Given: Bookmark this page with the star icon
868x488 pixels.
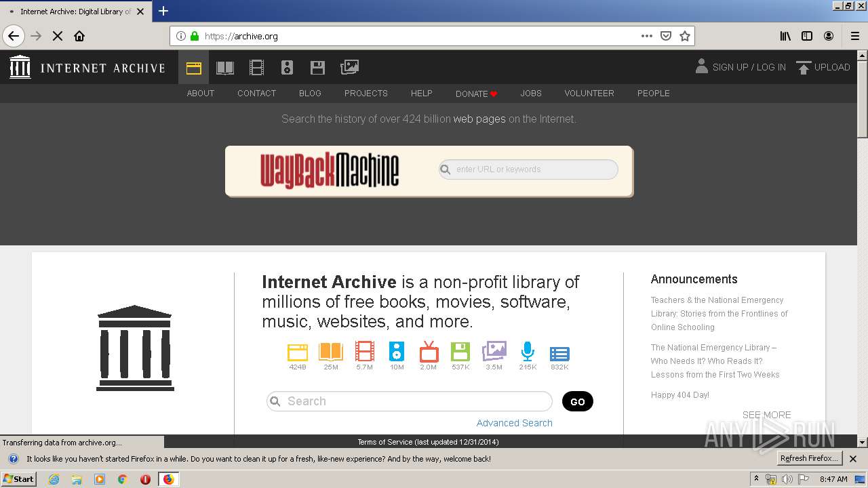Looking at the screenshot, I should tap(685, 36).
